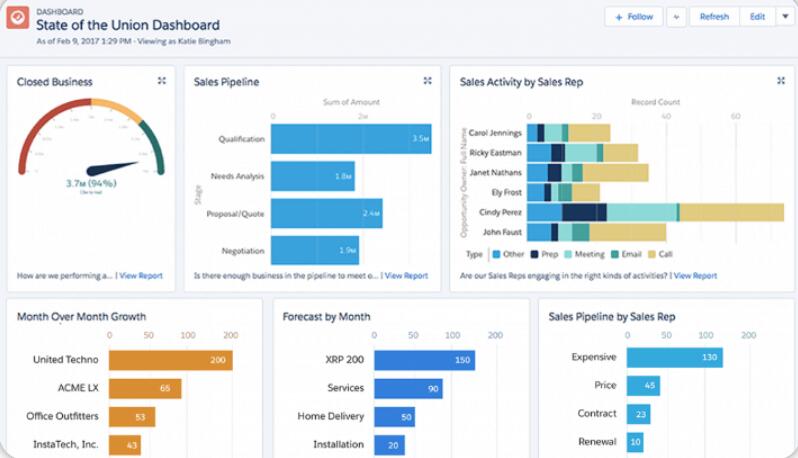
Task: Open View Report link under Closed Business
Action: coord(142,275)
